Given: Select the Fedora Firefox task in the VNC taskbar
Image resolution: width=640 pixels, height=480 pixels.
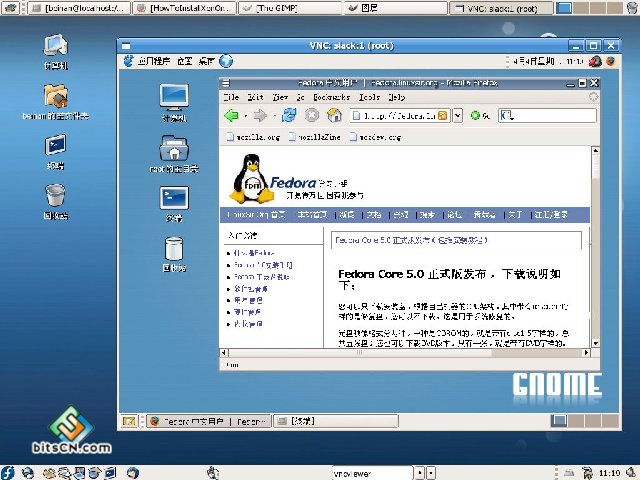Looking at the screenshot, I should tap(209, 421).
